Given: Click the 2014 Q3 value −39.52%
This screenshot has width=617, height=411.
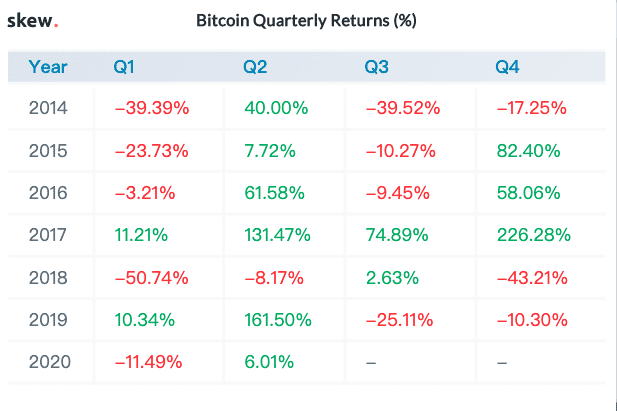Looking at the screenshot, I should (403, 108).
